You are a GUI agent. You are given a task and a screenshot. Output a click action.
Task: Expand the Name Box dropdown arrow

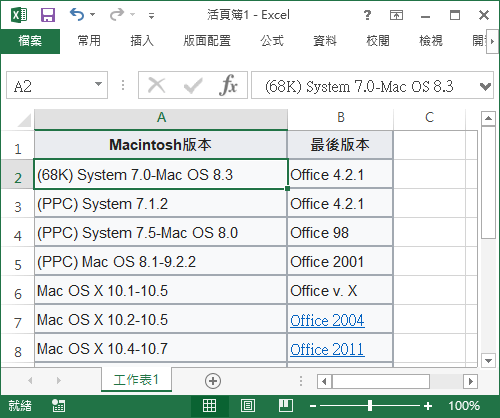click(98, 84)
